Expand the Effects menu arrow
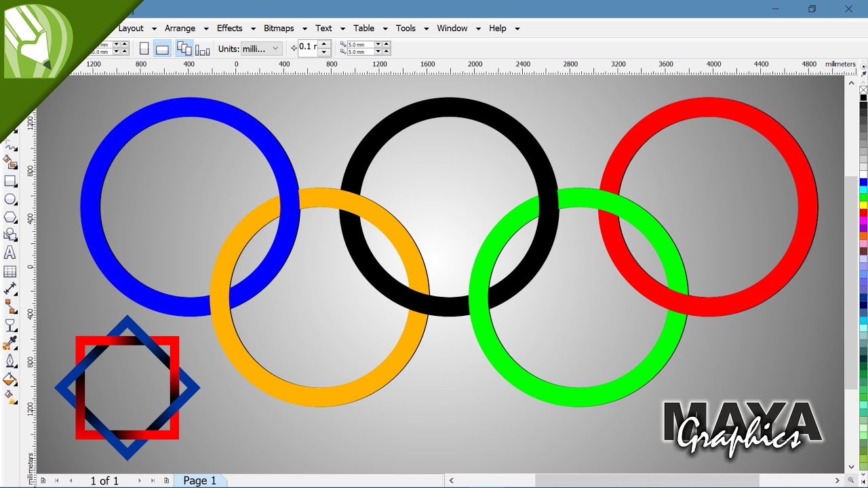Image resolution: width=868 pixels, height=488 pixels. [253, 28]
